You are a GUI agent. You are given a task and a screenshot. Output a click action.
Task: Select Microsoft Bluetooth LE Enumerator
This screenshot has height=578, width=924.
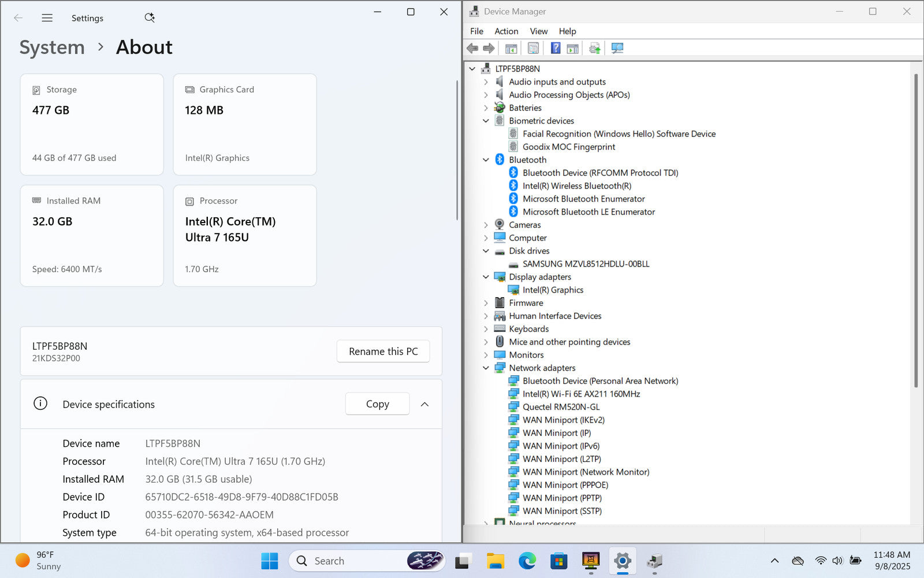[588, 212]
